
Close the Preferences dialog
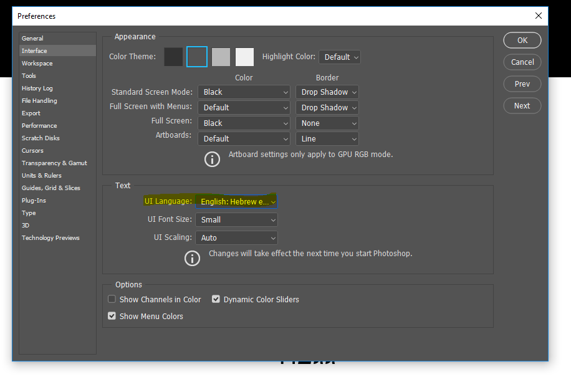[538, 16]
